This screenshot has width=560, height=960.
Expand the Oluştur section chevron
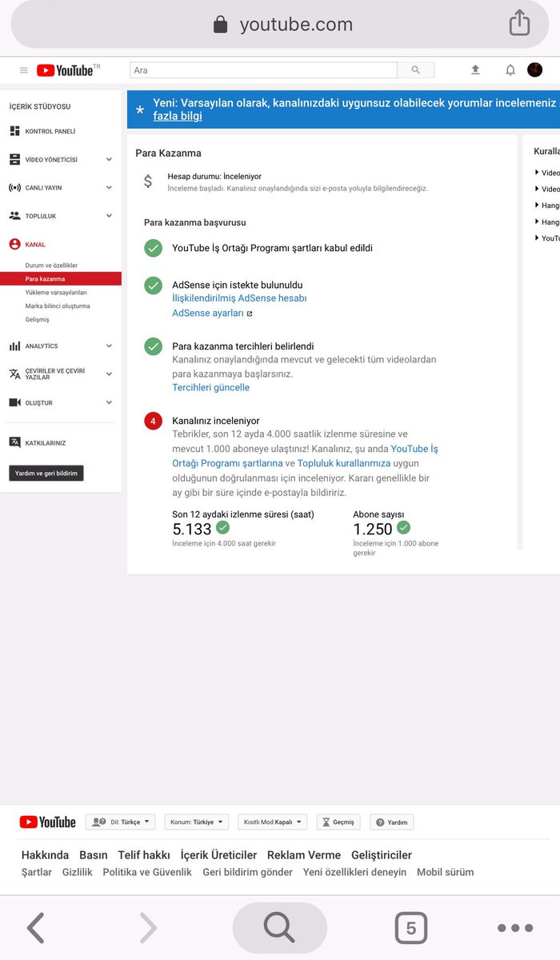click(109, 402)
